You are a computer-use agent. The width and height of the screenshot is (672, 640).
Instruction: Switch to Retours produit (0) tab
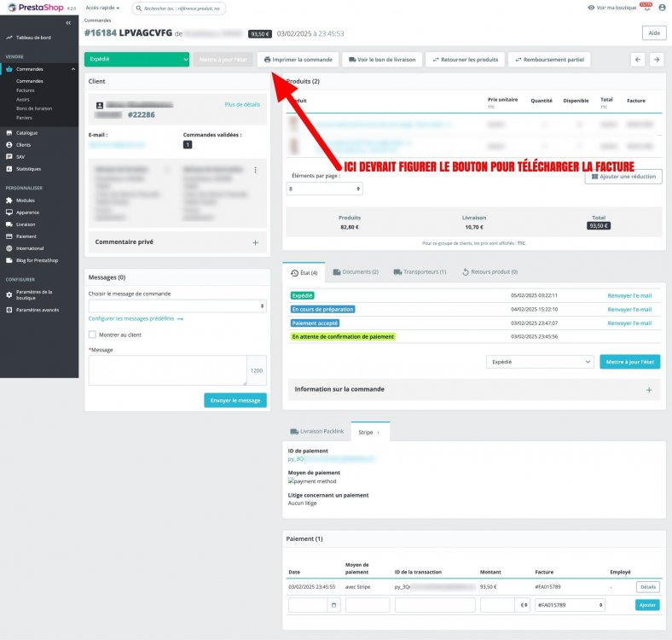pos(490,272)
